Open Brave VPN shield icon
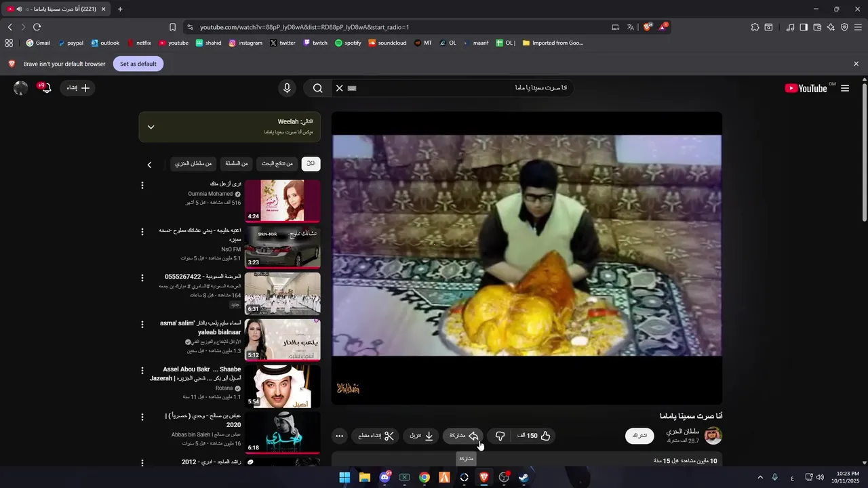Screen dimensions: 868x488 coord(844,27)
